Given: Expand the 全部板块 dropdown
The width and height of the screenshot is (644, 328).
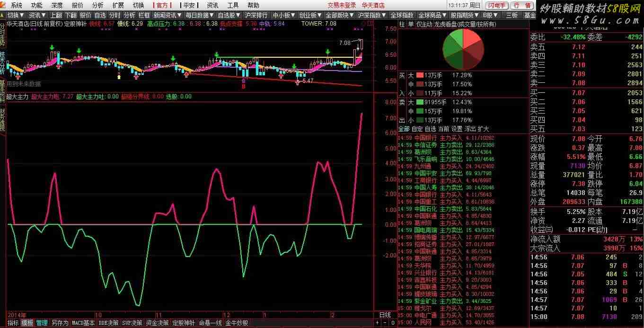Looking at the screenshot, I should [340, 15].
